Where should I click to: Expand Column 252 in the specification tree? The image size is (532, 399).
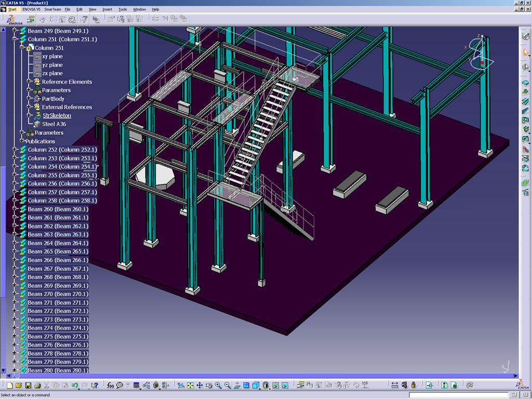[x=15, y=148]
